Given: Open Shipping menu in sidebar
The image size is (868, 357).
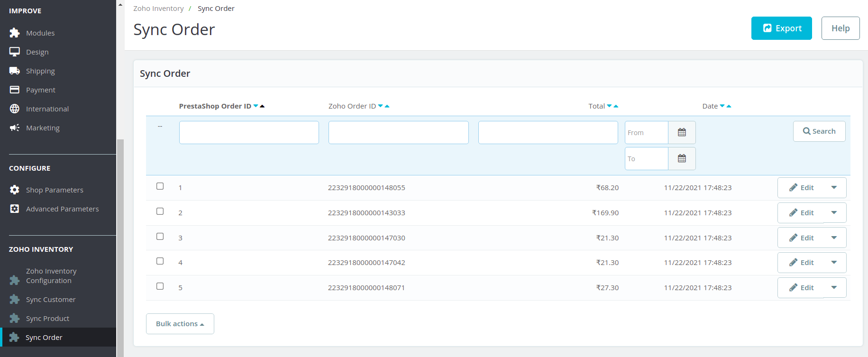Looking at the screenshot, I should (40, 71).
